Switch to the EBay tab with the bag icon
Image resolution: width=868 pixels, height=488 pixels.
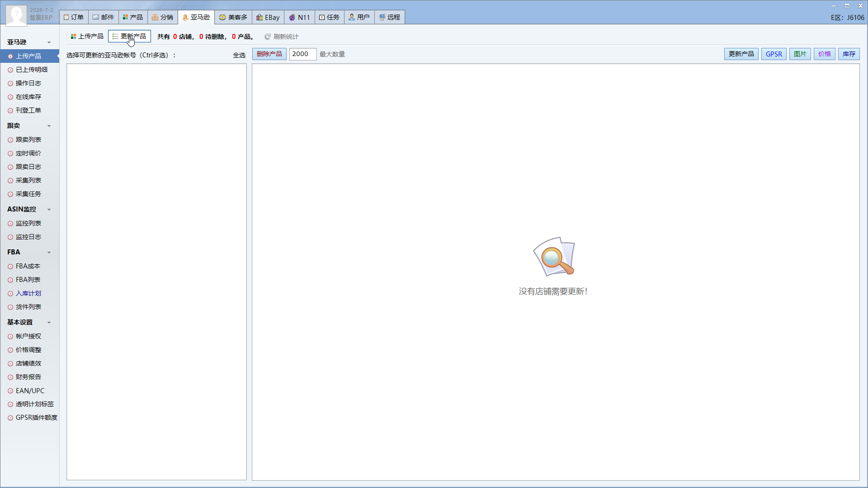268,17
